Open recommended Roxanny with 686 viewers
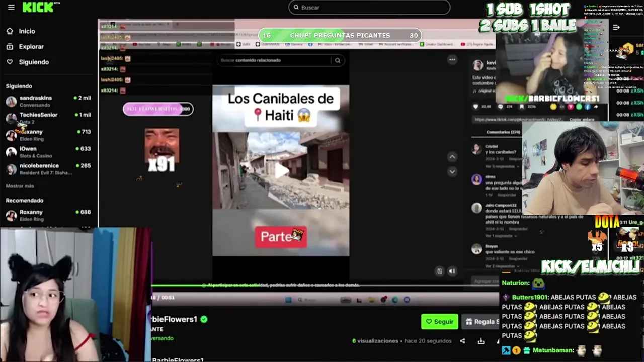 (x=48, y=215)
